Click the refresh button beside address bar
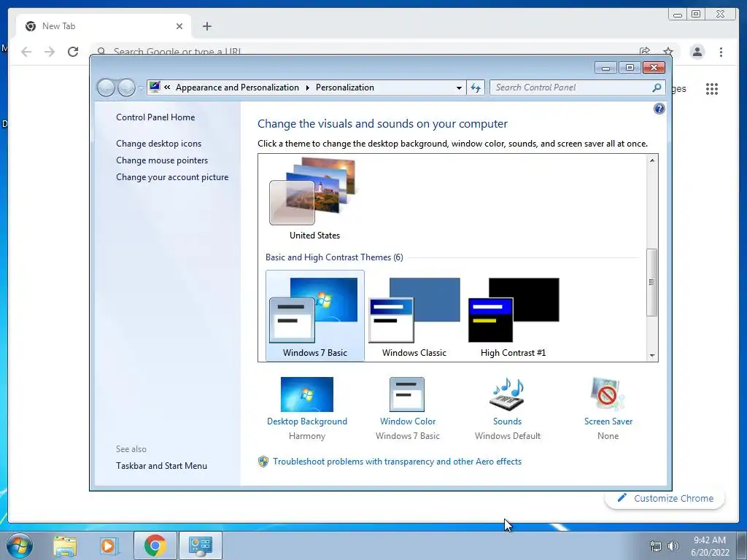Image resolution: width=747 pixels, height=560 pixels. coord(476,87)
